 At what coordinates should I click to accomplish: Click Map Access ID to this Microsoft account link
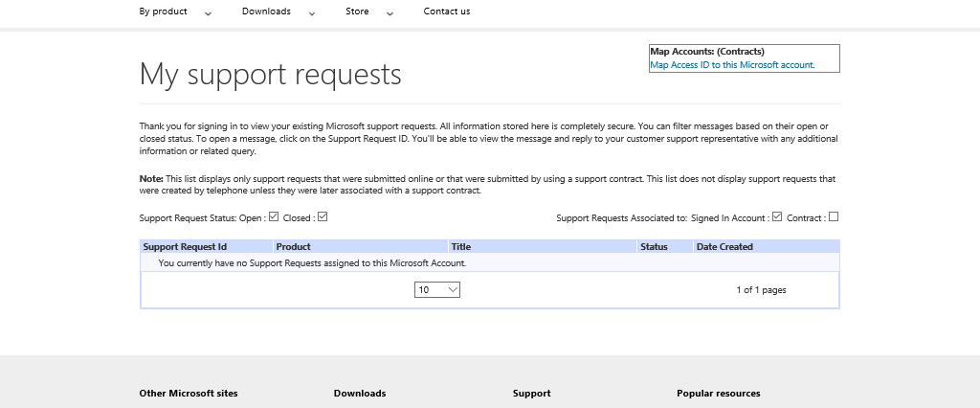(x=732, y=65)
